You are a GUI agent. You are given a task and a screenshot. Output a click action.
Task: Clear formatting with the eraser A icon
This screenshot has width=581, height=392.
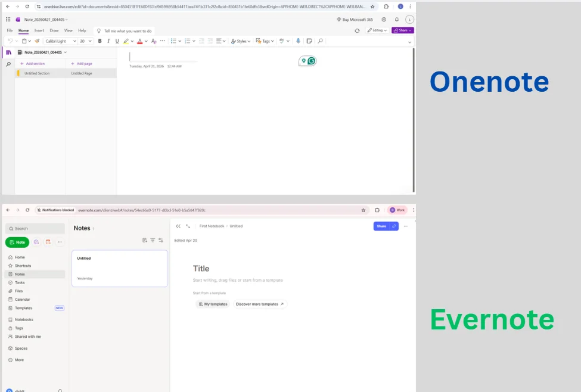click(154, 41)
